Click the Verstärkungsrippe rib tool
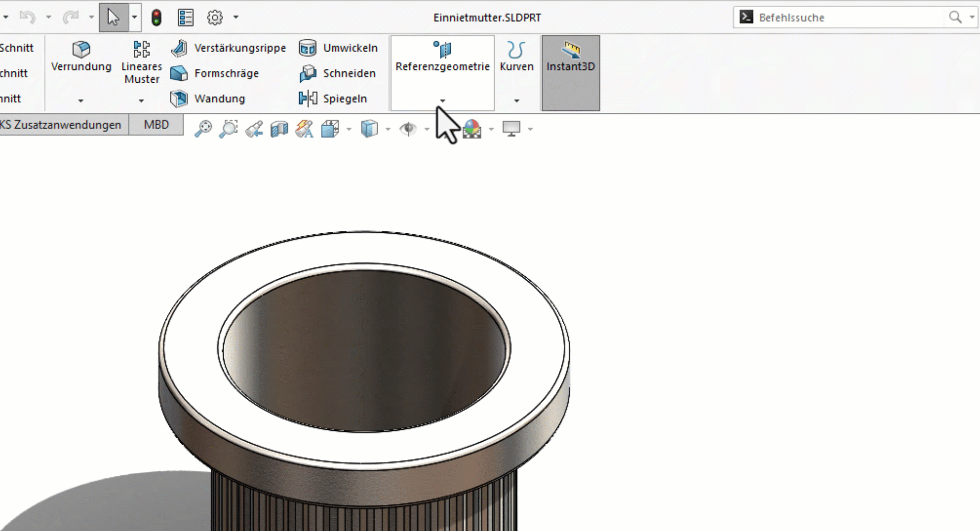The height and width of the screenshot is (531, 980). point(230,47)
